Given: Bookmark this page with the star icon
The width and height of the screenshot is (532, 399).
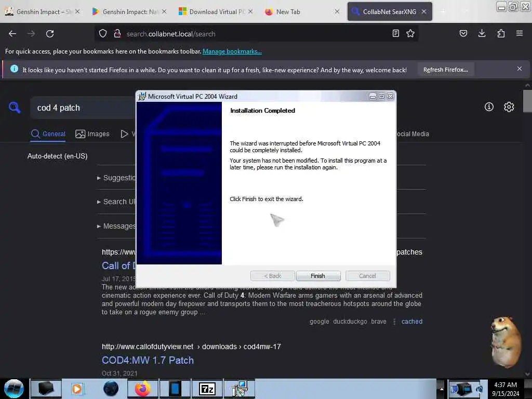Looking at the screenshot, I should pyautogui.click(x=410, y=33).
